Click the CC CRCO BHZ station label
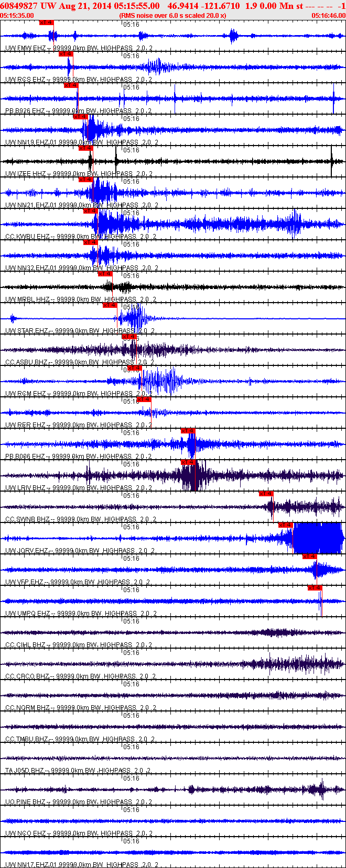This screenshot has width=346, height=868. [27, 676]
